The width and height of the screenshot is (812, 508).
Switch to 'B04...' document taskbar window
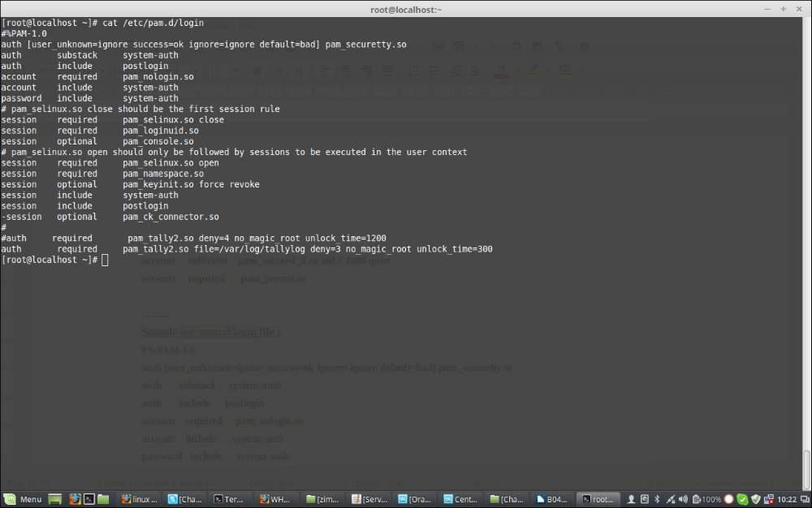(552, 499)
